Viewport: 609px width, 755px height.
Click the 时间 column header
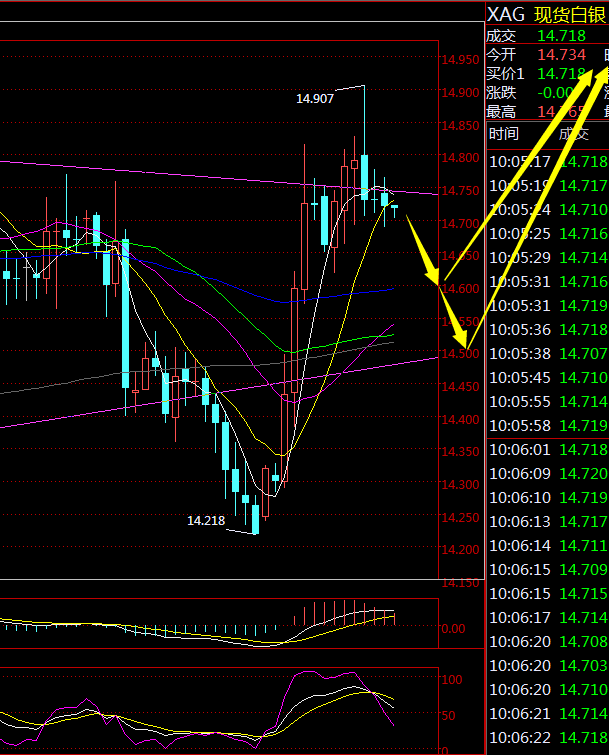(x=504, y=133)
